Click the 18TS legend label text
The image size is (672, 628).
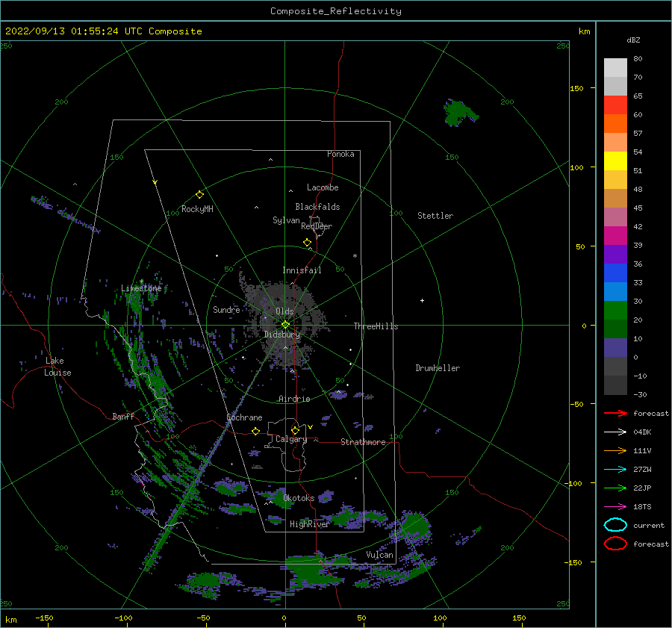(642, 507)
